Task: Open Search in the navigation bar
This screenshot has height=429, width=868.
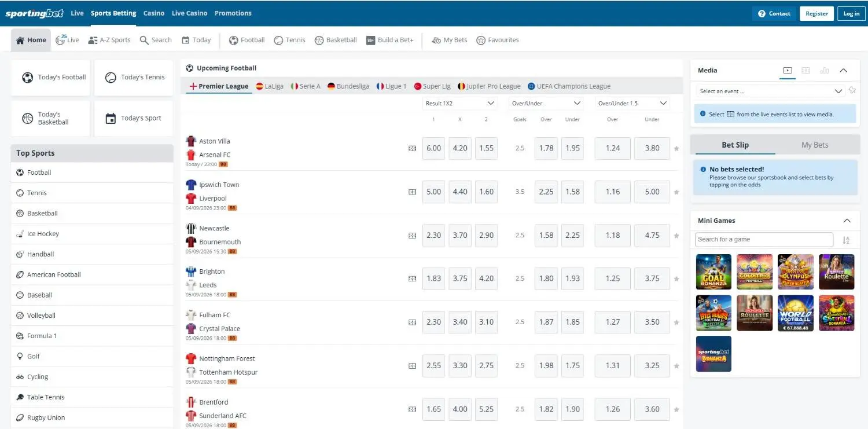Action: click(x=156, y=40)
